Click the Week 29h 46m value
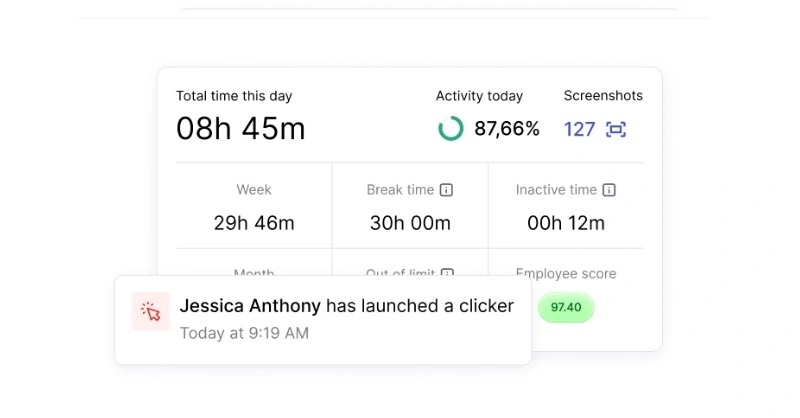This screenshot has width=800, height=418. point(254,223)
